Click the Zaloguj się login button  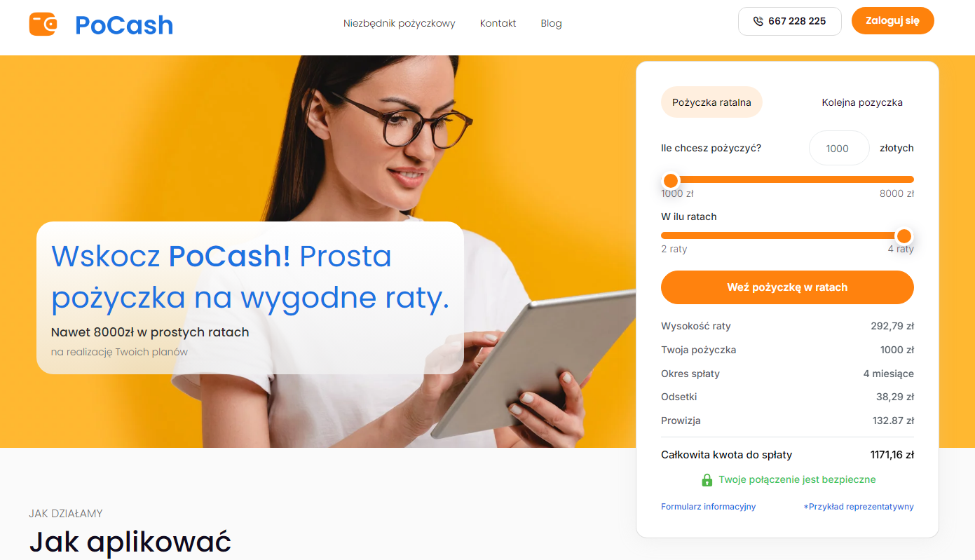tap(893, 20)
